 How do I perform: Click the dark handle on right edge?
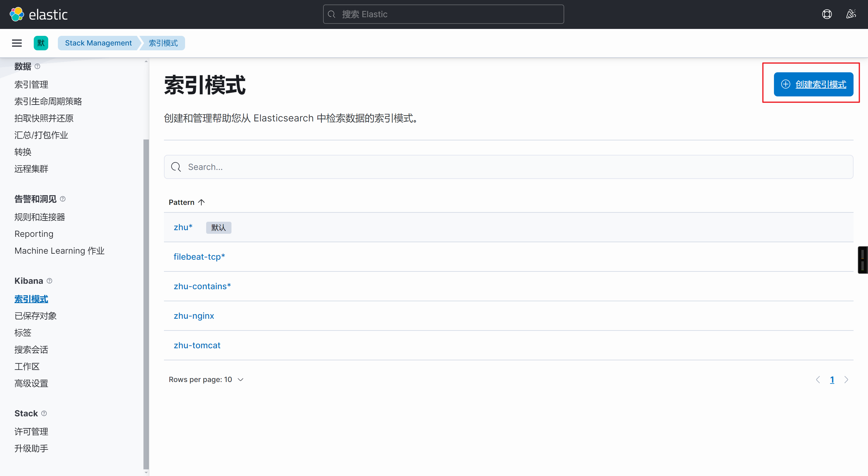coord(862,260)
